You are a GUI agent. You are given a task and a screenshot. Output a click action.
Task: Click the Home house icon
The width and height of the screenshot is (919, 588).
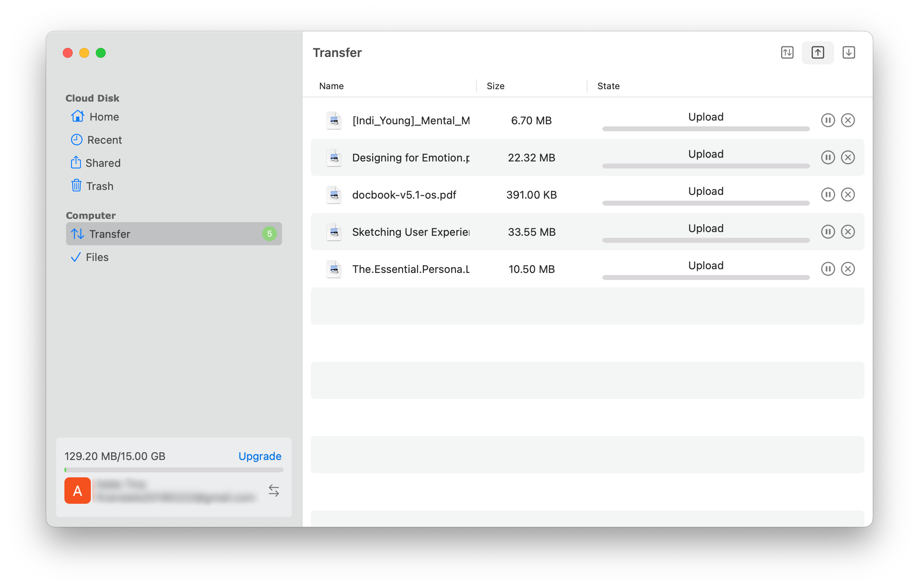click(x=78, y=116)
